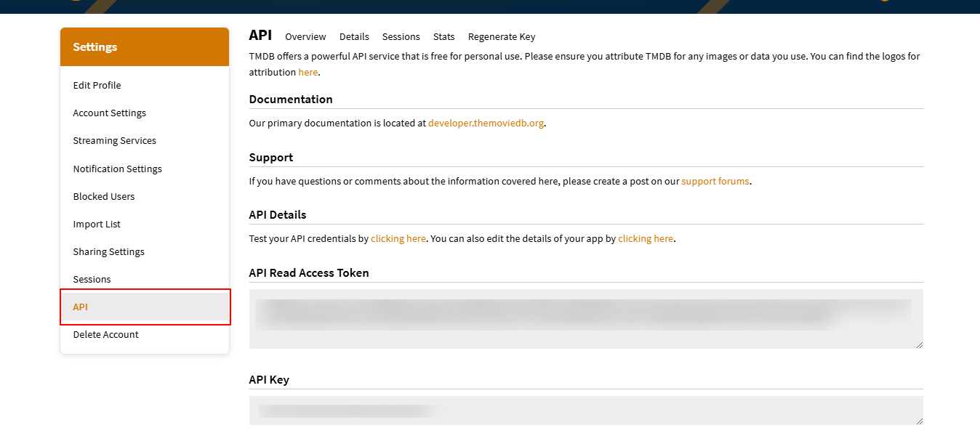Image resolution: width=980 pixels, height=441 pixels.
Task: Open the support forums link
Action: (715, 181)
